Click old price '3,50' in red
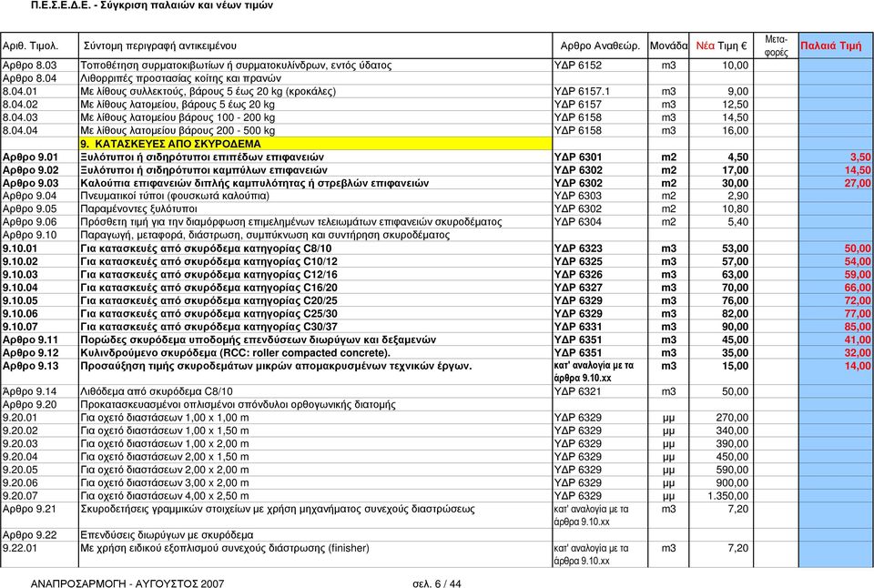Viewport: 874px width, 588px height. point(860,157)
